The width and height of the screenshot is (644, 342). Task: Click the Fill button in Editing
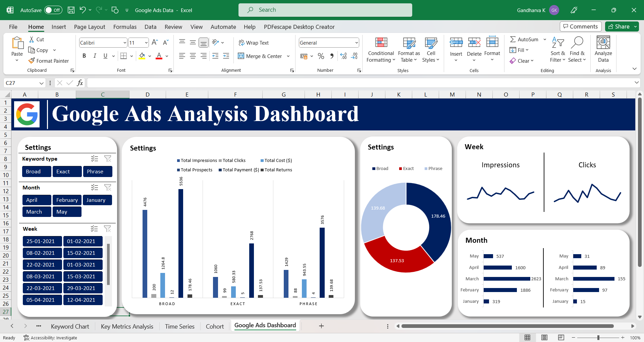(x=519, y=50)
